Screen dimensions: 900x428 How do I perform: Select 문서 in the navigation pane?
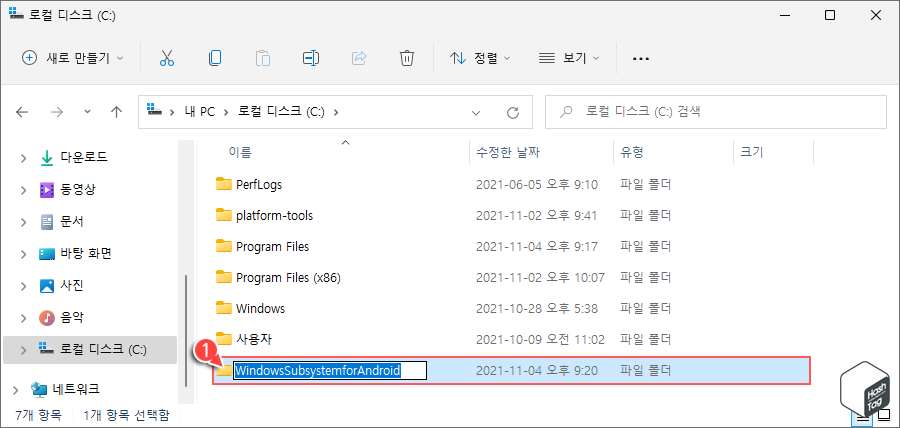click(72, 221)
